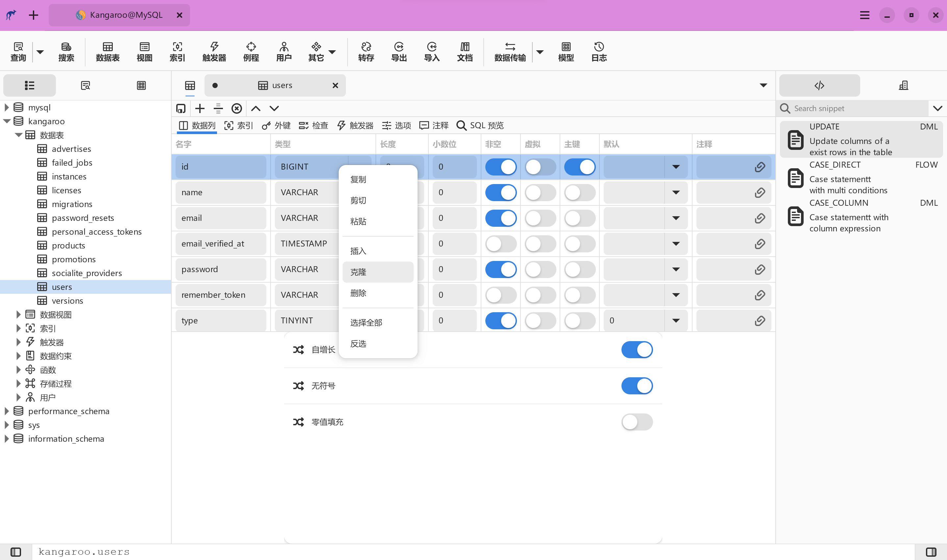Image resolution: width=947 pixels, height=560 pixels.
Task: Choose 克隆 from the context menu
Action: pyautogui.click(x=377, y=272)
